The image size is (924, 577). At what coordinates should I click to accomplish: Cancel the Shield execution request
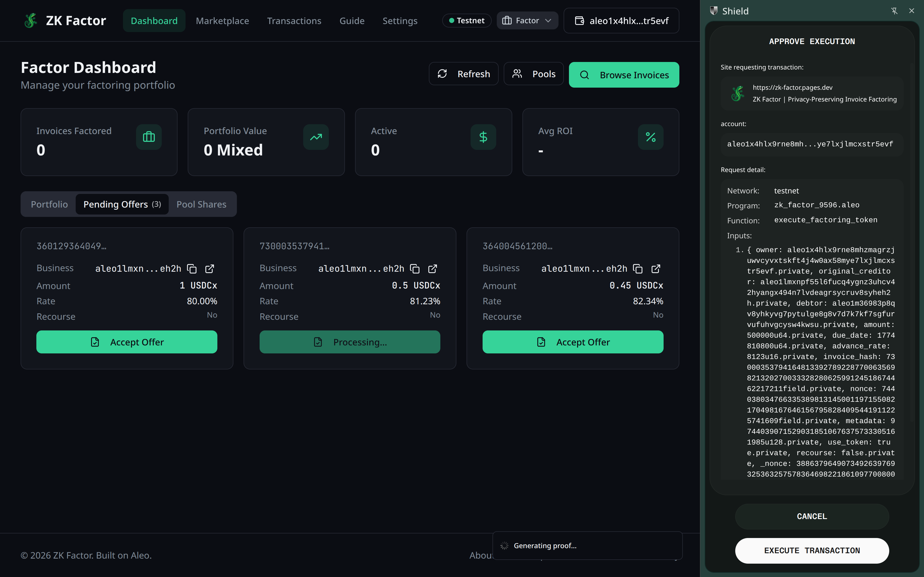pyautogui.click(x=812, y=516)
